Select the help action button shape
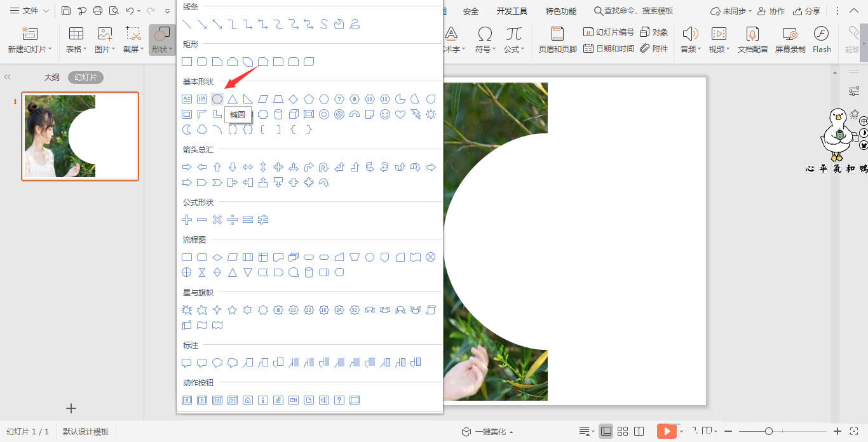The height and width of the screenshot is (442, 868). 339,400
